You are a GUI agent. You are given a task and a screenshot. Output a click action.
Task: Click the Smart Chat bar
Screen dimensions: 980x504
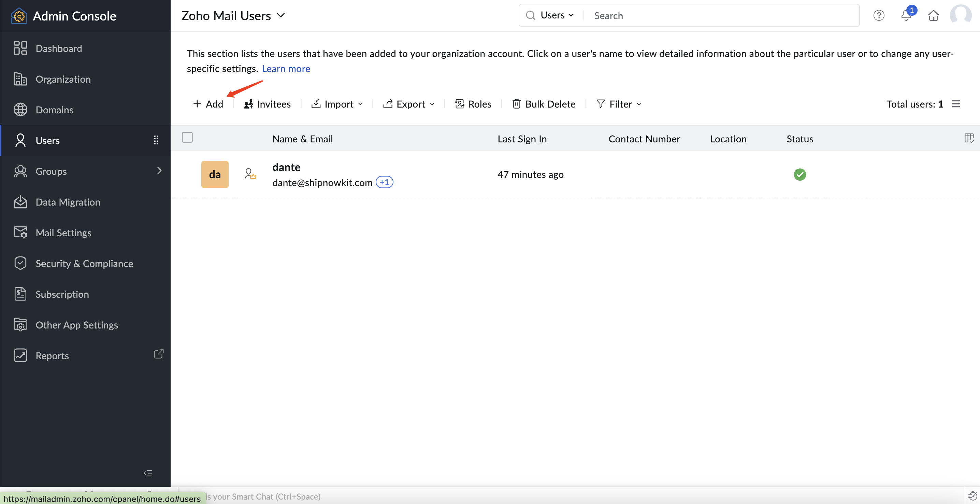[571, 496]
